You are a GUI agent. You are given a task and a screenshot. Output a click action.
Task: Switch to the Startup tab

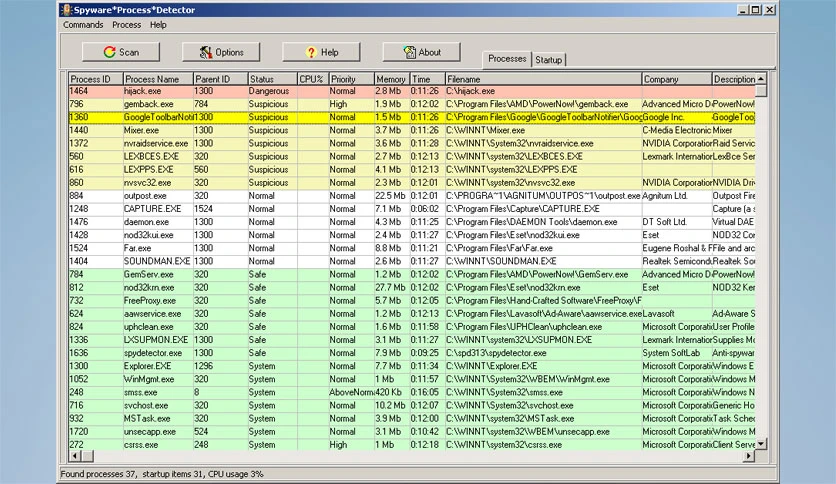pyautogui.click(x=549, y=60)
